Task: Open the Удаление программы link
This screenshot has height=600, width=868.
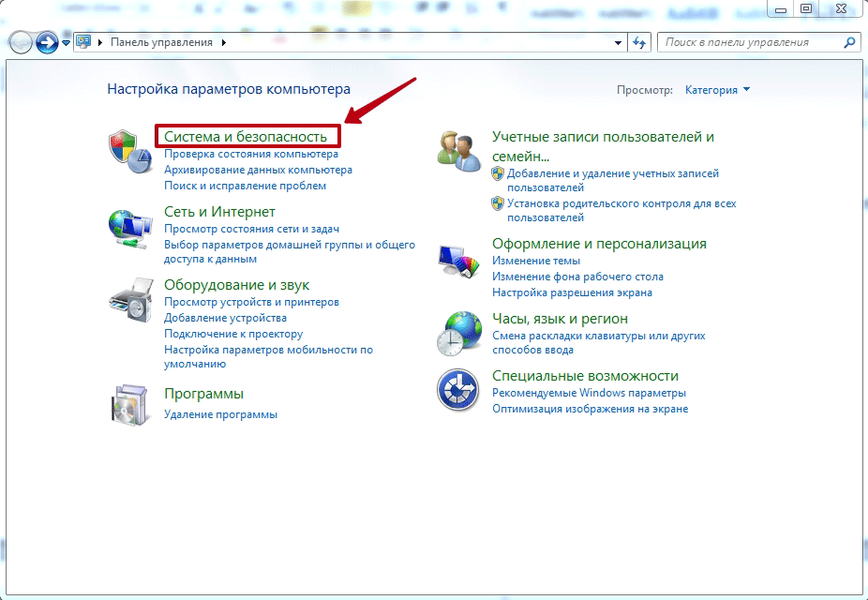Action: (x=220, y=414)
